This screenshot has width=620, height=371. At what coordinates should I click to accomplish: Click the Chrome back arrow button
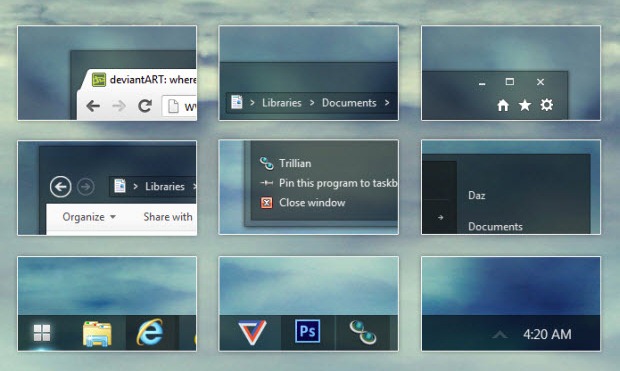pyautogui.click(x=93, y=106)
